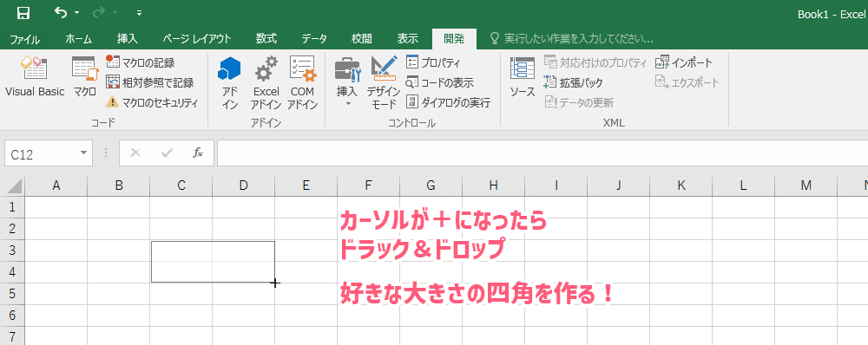Click ダイアログの実行
This screenshot has height=345, width=868.
pos(448,103)
